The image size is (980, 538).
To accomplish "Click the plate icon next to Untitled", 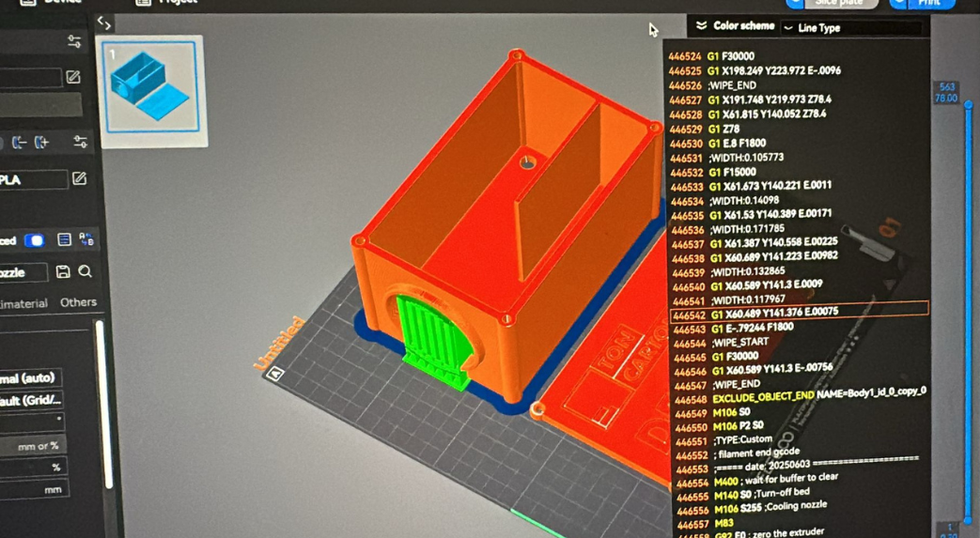I will pos(274,374).
